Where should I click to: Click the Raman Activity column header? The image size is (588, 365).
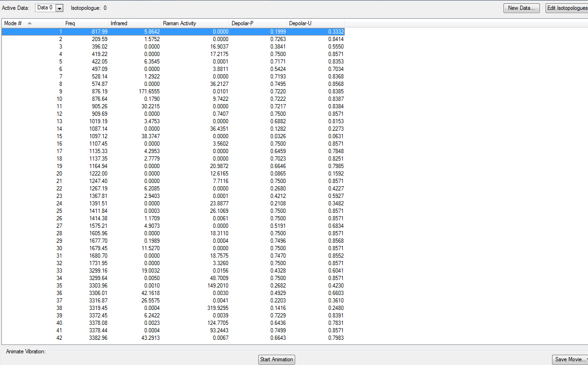pos(195,23)
